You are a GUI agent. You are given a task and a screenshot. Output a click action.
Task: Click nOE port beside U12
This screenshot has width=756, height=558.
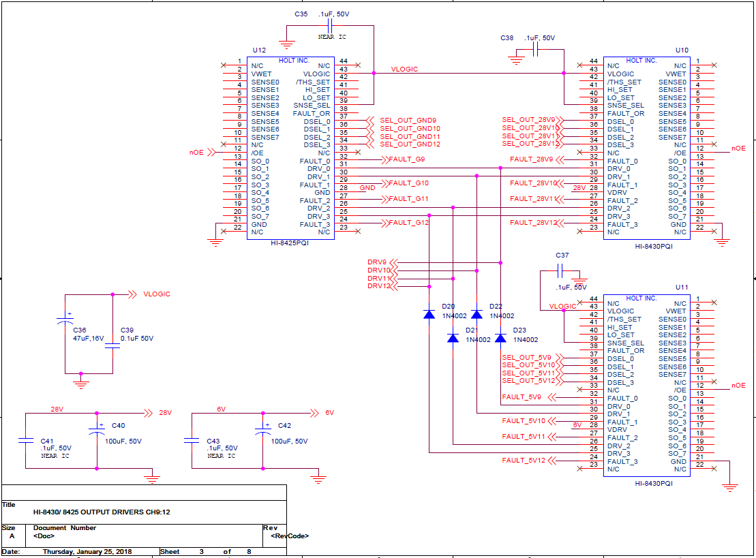(202, 152)
